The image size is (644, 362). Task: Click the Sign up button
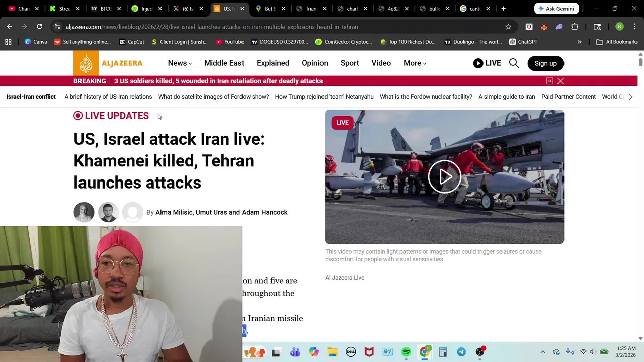click(x=545, y=63)
